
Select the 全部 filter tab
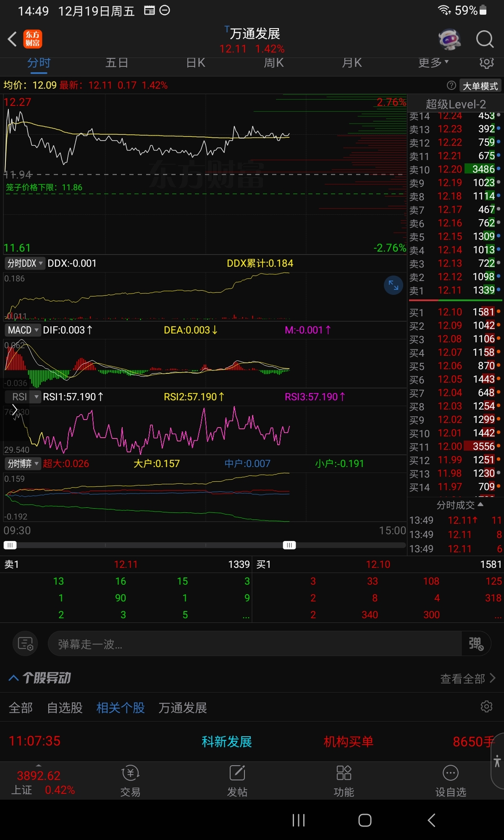[21, 708]
